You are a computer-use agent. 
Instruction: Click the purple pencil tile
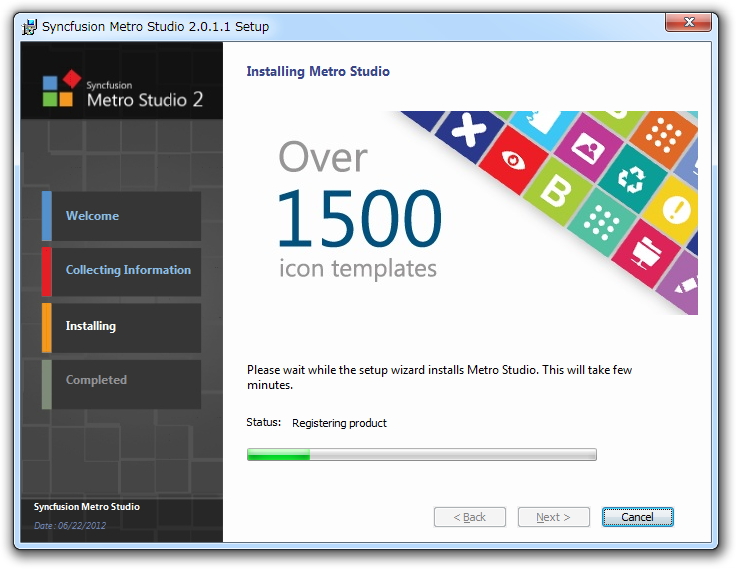click(679, 284)
